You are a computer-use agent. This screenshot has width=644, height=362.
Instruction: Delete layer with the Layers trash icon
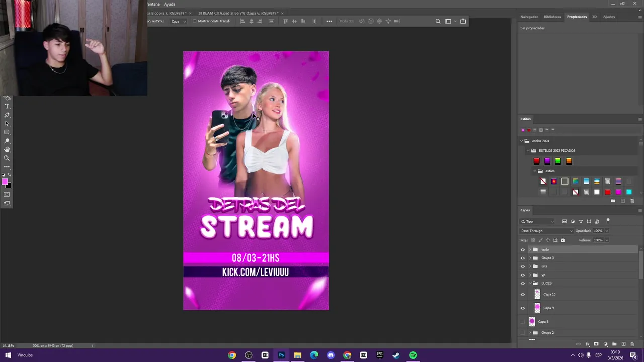(x=632, y=344)
